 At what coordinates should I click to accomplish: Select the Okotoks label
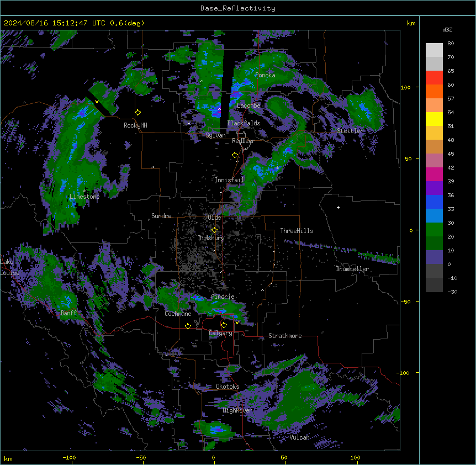tap(228, 387)
